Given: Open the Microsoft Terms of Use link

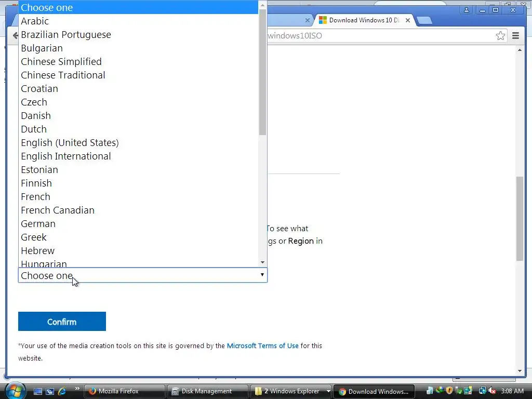Looking at the screenshot, I should (x=262, y=345).
